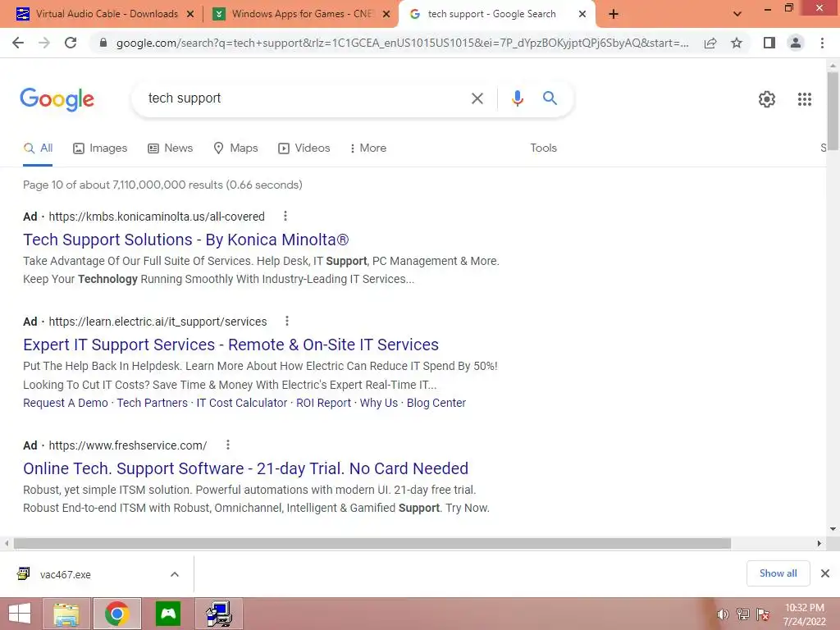Open the Tools options

543,148
